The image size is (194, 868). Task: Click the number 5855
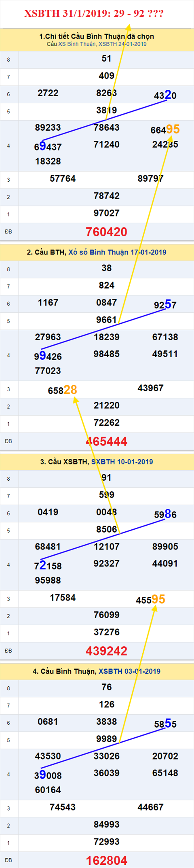(x=165, y=724)
